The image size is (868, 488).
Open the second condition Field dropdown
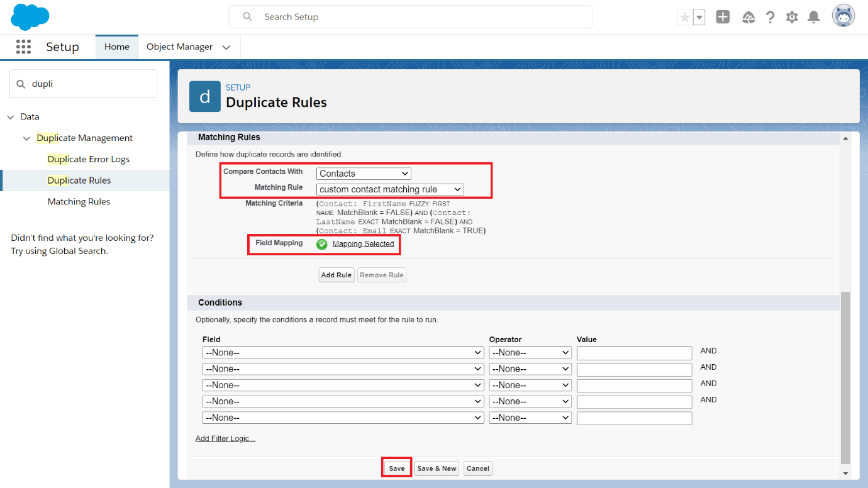[343, 369]
